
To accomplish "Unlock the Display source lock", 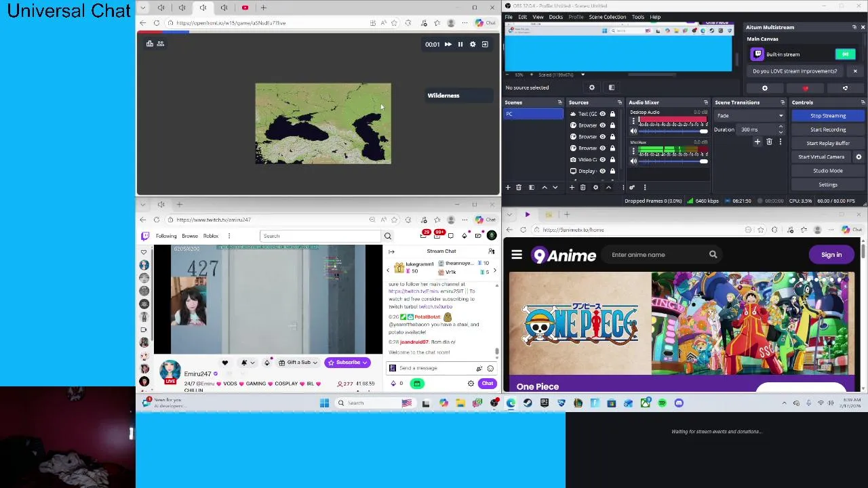I will [x=612, y=171].
